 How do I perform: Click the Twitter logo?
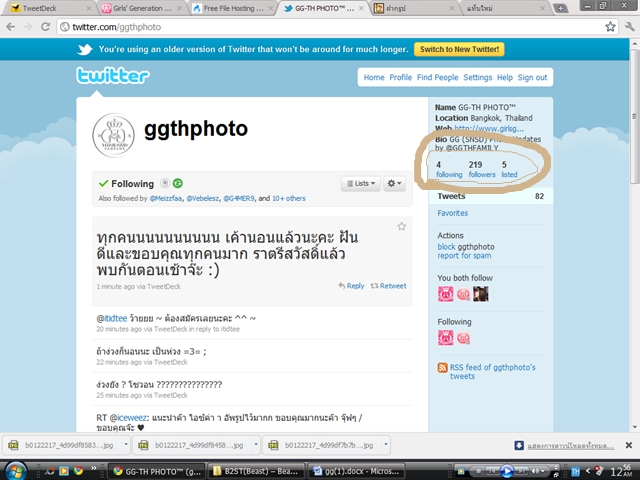(x=113, y=76)
